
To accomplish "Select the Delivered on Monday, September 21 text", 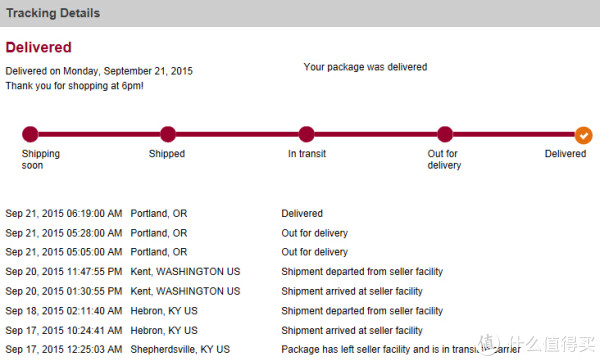I will (99, 71).
